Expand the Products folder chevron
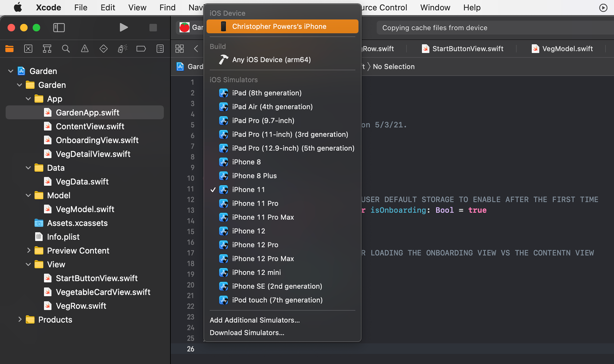 (x=20, y=320)
